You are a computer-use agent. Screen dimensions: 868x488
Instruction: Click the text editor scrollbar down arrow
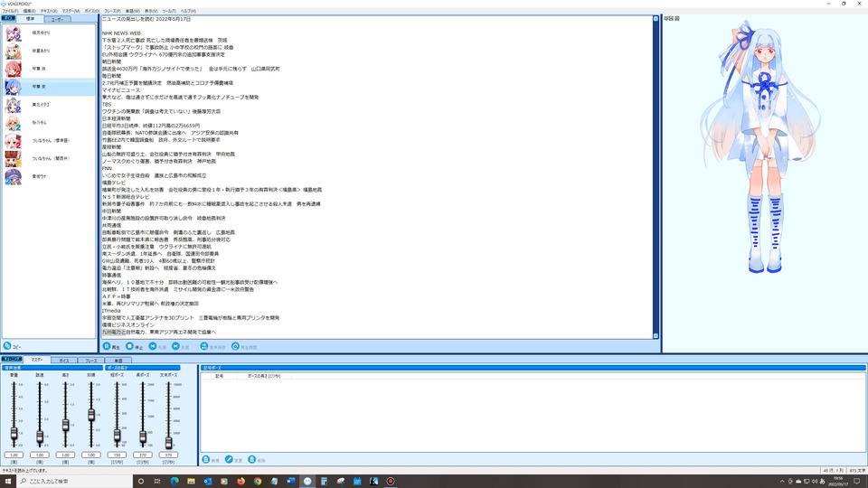click(656, 335)
